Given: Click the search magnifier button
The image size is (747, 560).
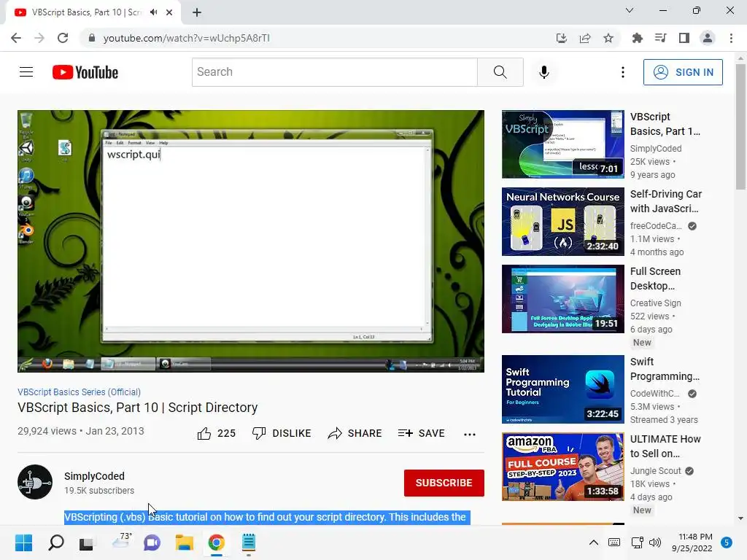Looking at the screenshot, I should 500,72.
